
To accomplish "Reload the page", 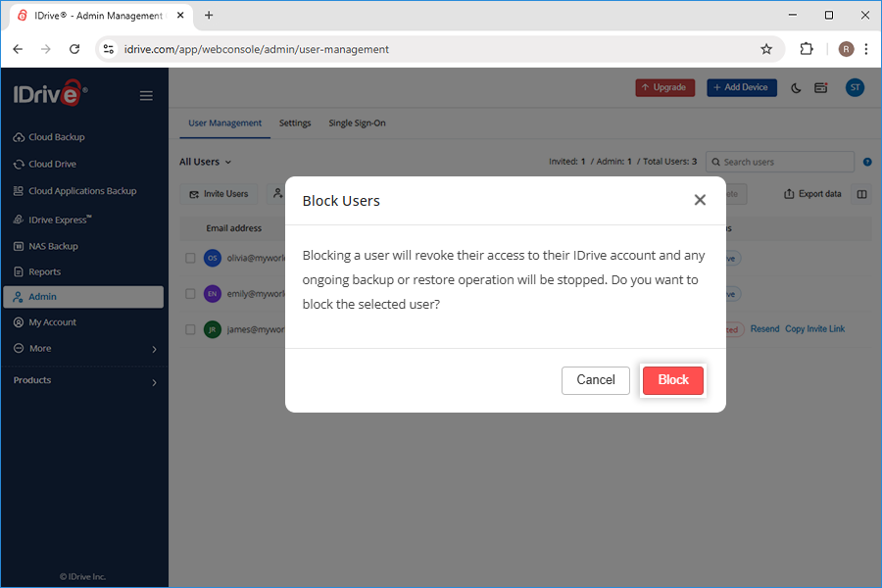I will click(x=74, y=50).
